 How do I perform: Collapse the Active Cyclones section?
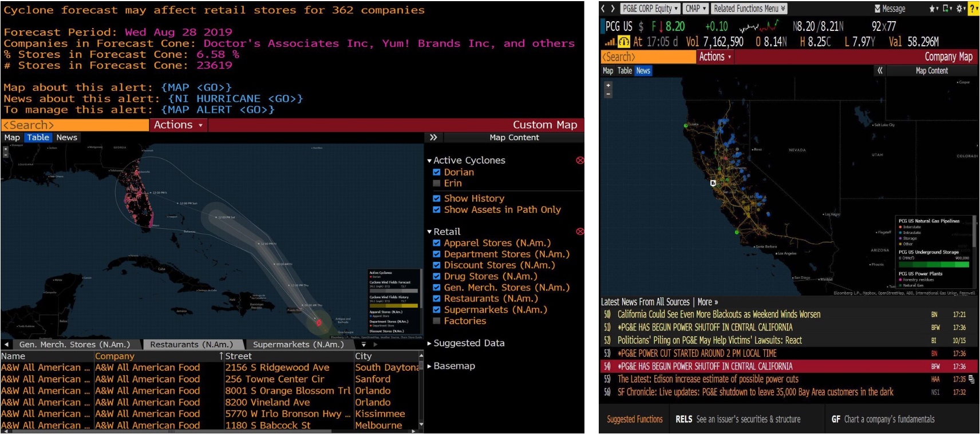[x=429, y=161]
